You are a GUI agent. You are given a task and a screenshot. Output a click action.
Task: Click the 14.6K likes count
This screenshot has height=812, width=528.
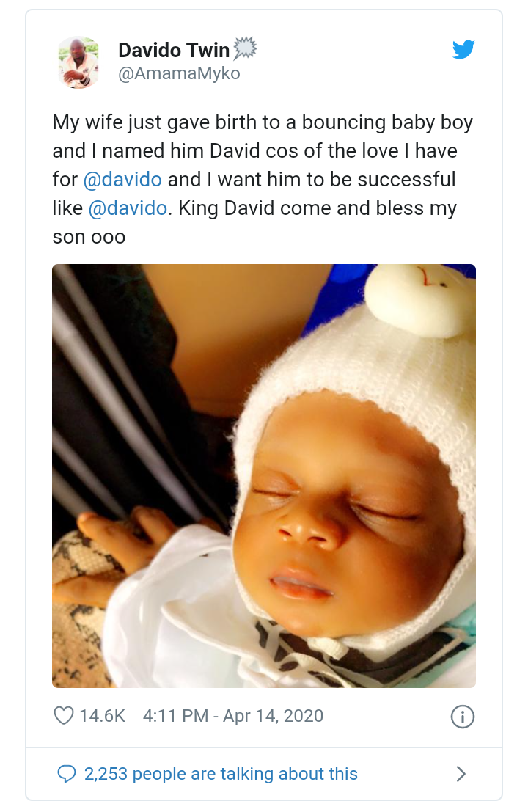coord(102,716)
